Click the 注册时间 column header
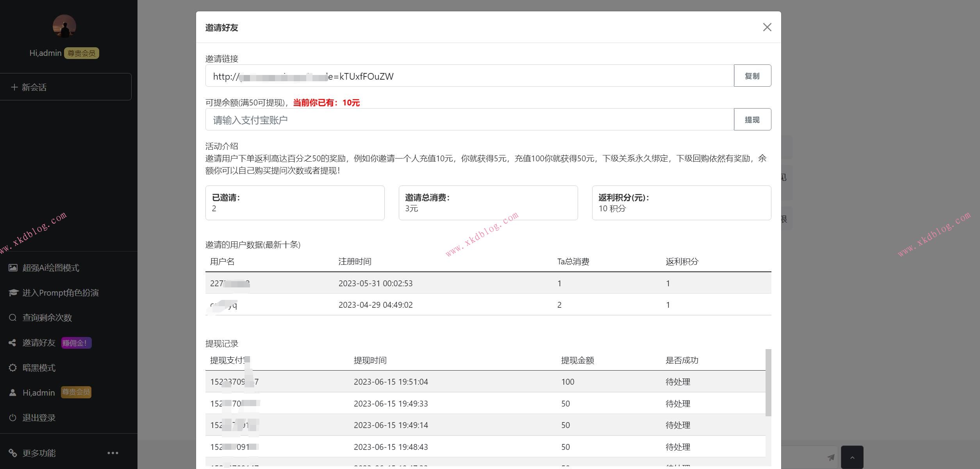980x469 pixels. click(355, 261)
